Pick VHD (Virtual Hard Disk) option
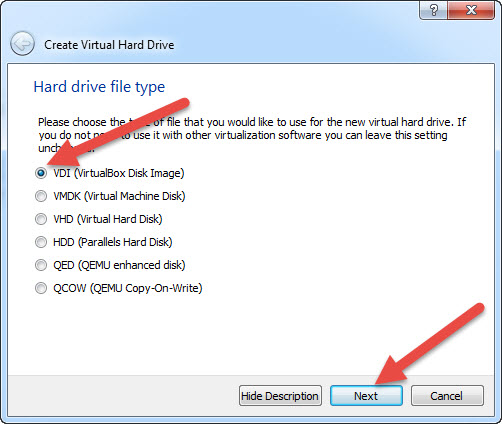502x424 pixels. point(99,219)
